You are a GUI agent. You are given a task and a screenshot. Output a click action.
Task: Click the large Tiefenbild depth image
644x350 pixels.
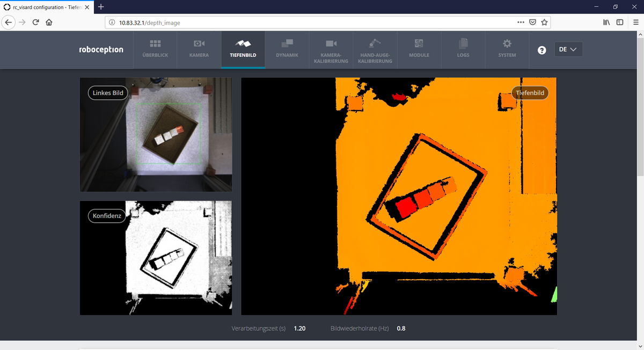[399, 196]
